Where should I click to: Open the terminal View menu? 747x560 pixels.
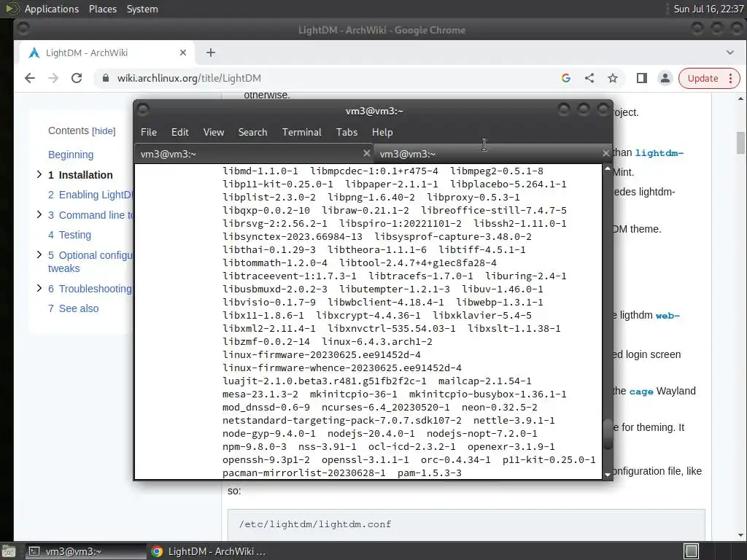pos(214,133)
